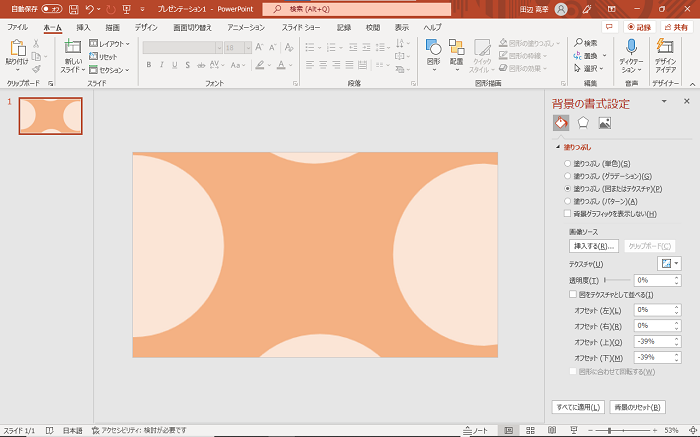Open the Shapes (図形) gallery icon
This screenshot has width=700, height=437.
click(x=433, y=48)
